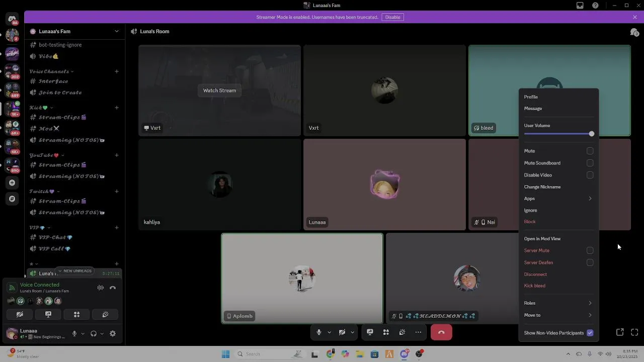
Task: Open the Discover servers compass icon
Action: [12, 199]
